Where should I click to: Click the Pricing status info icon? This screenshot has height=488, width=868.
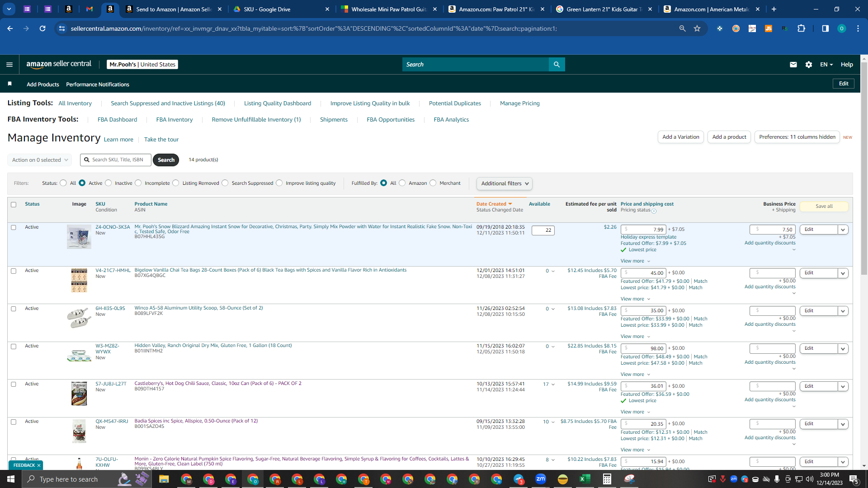[x=654, y=211]
